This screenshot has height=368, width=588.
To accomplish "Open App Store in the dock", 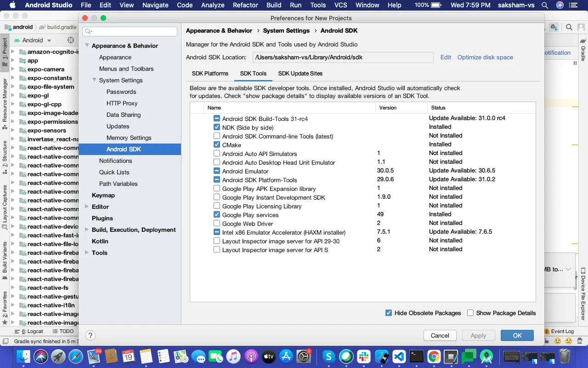I will 286,356.
